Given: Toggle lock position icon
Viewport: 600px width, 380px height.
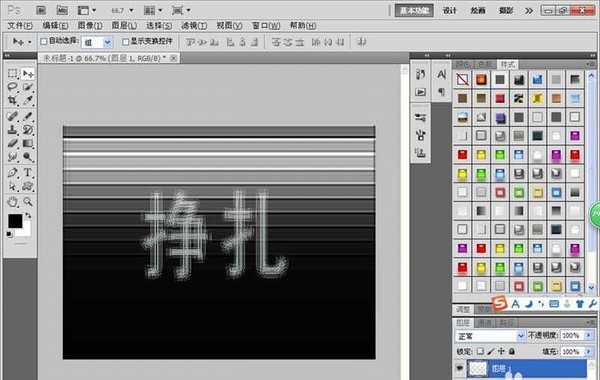Looking at the screenshot, I should tap(501, 351).
